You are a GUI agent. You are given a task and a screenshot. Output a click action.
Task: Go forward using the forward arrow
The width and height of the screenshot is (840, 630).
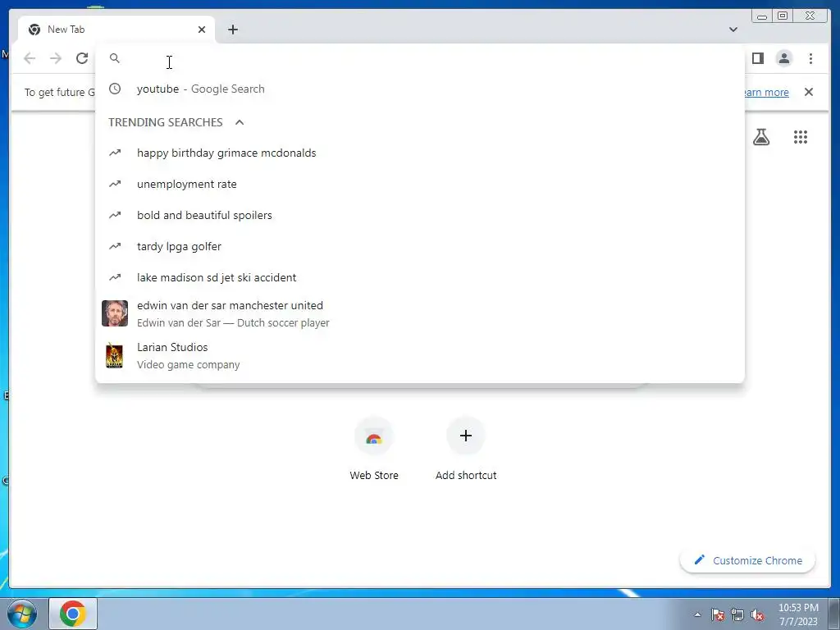(x=56, y=58)
